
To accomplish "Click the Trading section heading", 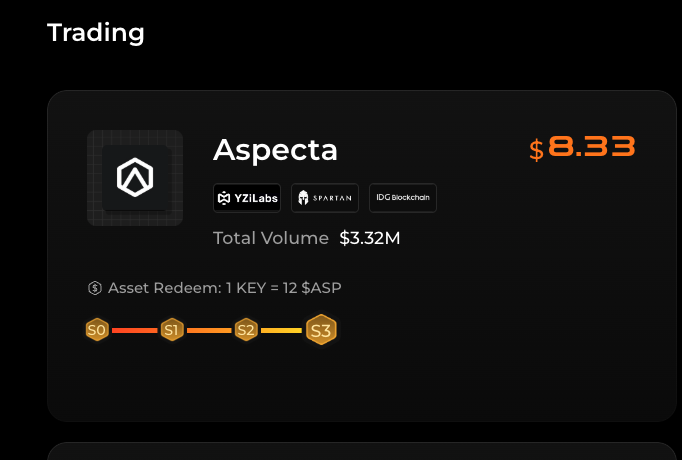I will (x=96, y=33).
